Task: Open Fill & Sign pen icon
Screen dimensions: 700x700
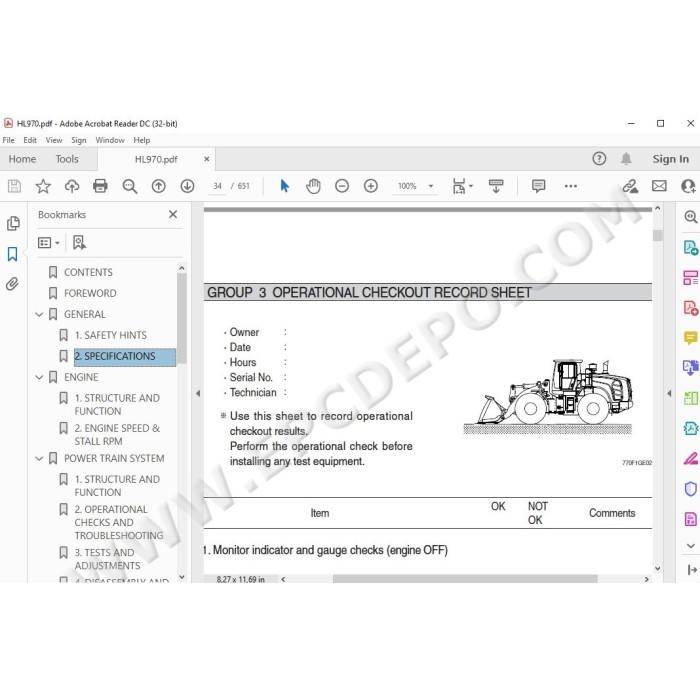Action: tap(691, 458)
